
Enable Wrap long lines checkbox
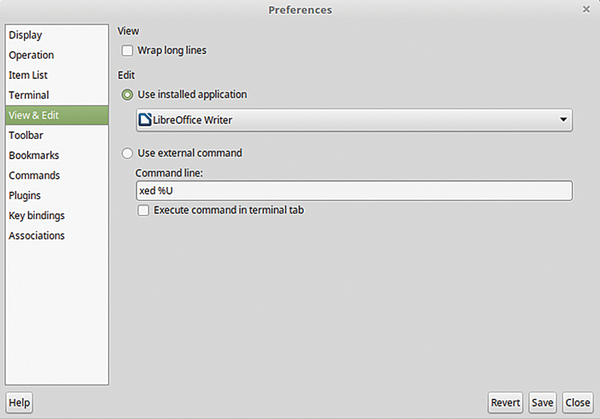pyautogui.click(x=127, y=51)
